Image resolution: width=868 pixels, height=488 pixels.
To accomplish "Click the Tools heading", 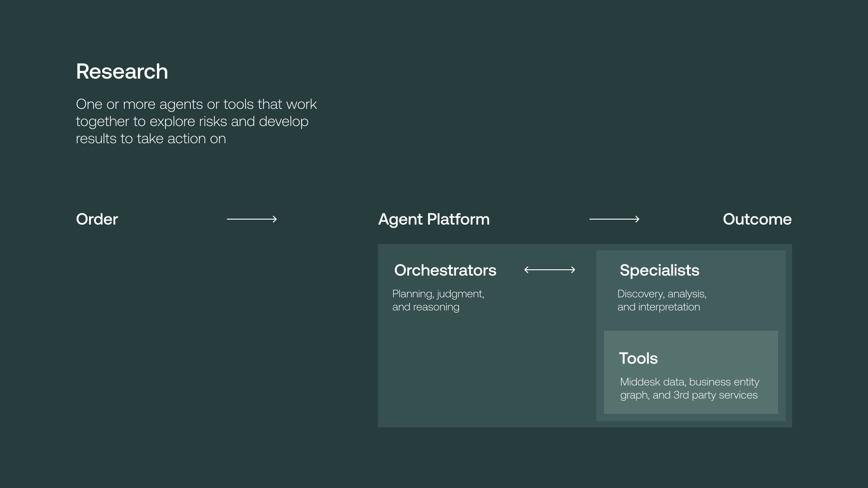I will click(x=638, y=358).
